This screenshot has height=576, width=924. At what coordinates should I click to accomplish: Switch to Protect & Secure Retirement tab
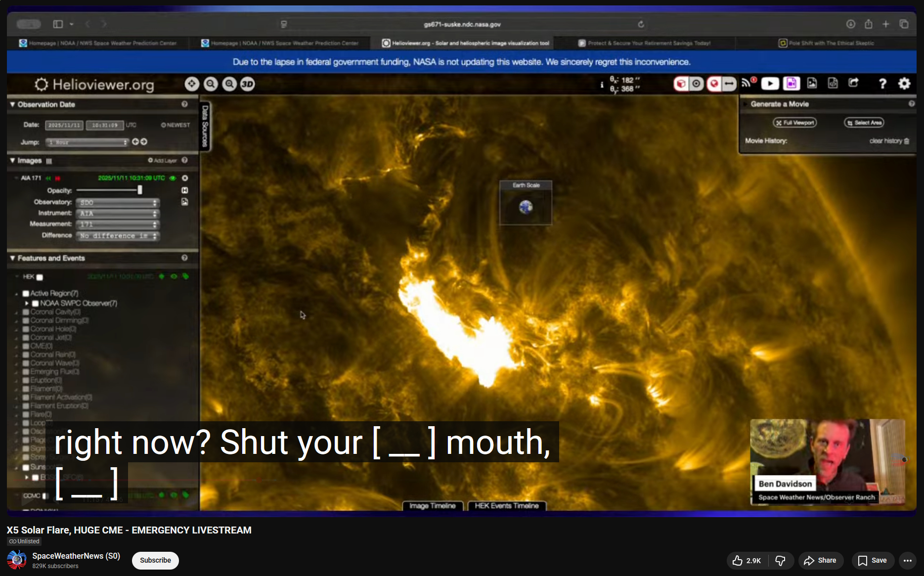point(644,43)
